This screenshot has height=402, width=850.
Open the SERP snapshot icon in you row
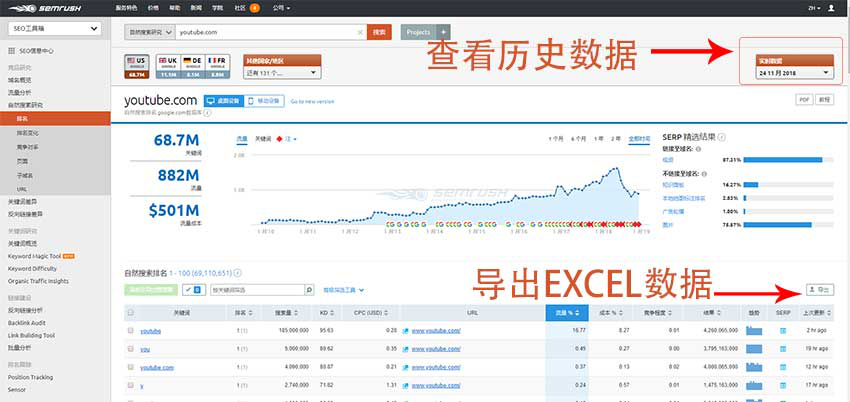[783, 349]
